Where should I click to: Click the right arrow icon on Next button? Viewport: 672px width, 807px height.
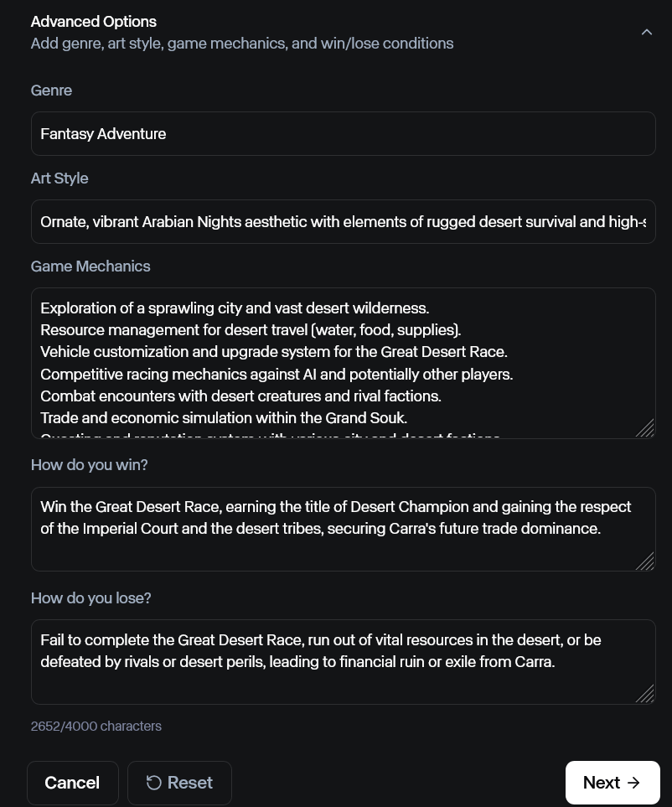click(x=633, y=782)
